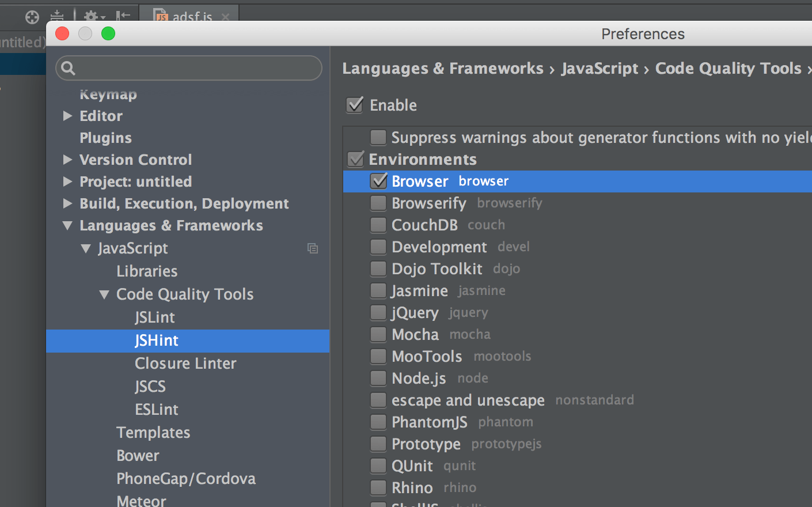This screenshot has width=812, height=507.
Task: Tick the Dojo Toolkit checkbox
Action: pyautogui.click(x=378, y=268)
